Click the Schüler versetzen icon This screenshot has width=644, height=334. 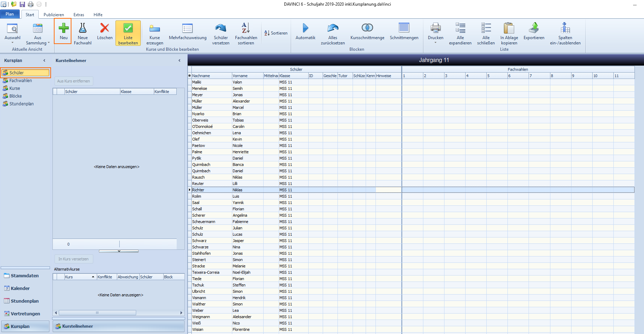pos(221,28)
